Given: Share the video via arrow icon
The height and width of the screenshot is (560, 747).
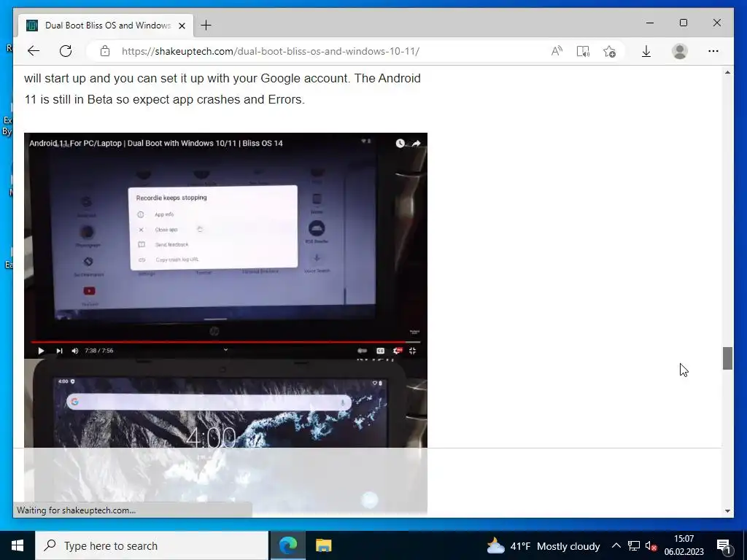Looking at the screenshot, I should coord(416,144).
